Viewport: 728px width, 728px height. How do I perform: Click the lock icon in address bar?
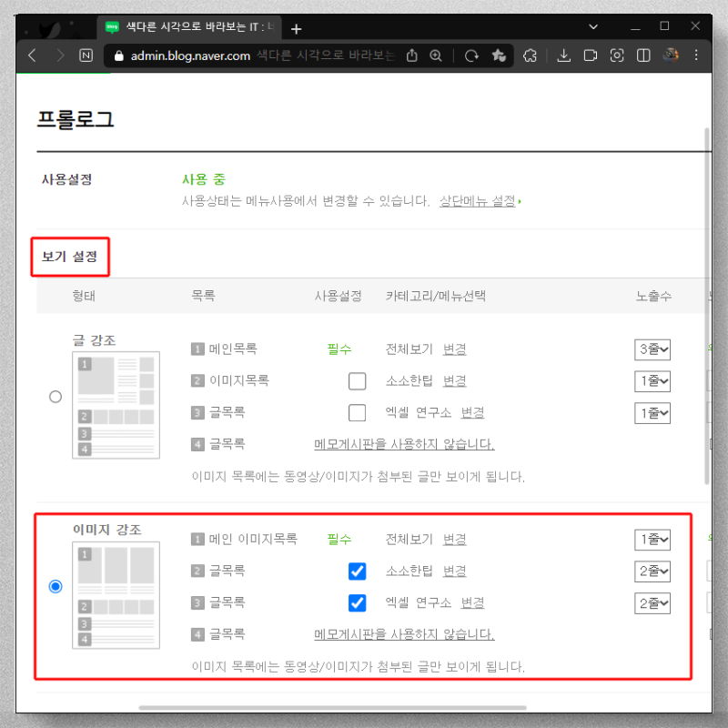click(x=119, y=56)
